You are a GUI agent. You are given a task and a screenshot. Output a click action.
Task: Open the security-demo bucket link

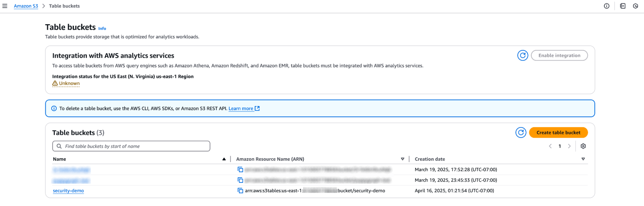coord(68,191)
